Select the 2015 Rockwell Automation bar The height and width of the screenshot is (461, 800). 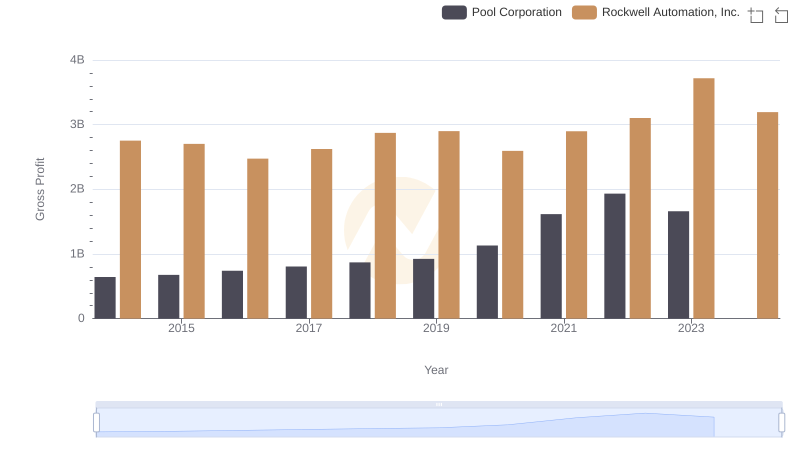point(194,231)
